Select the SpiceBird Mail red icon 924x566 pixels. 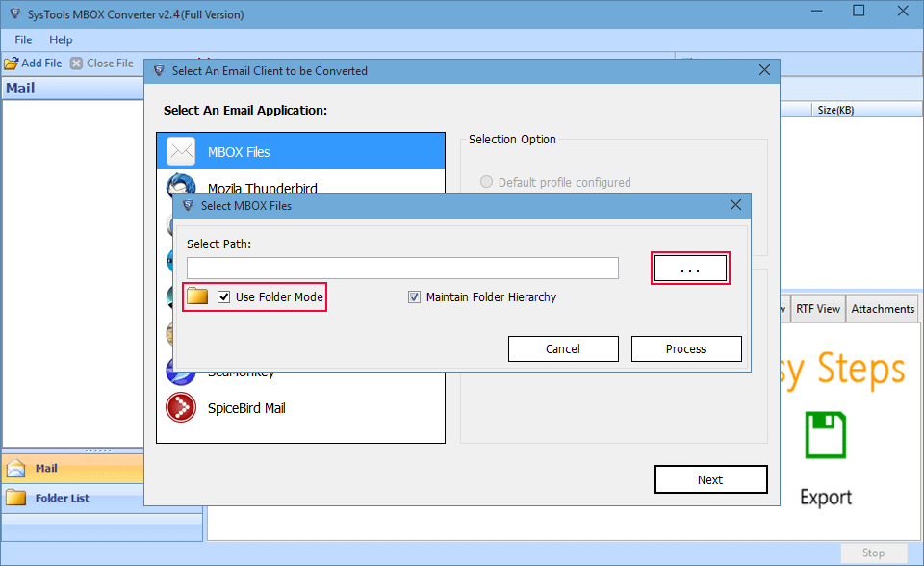pos(181,407)
